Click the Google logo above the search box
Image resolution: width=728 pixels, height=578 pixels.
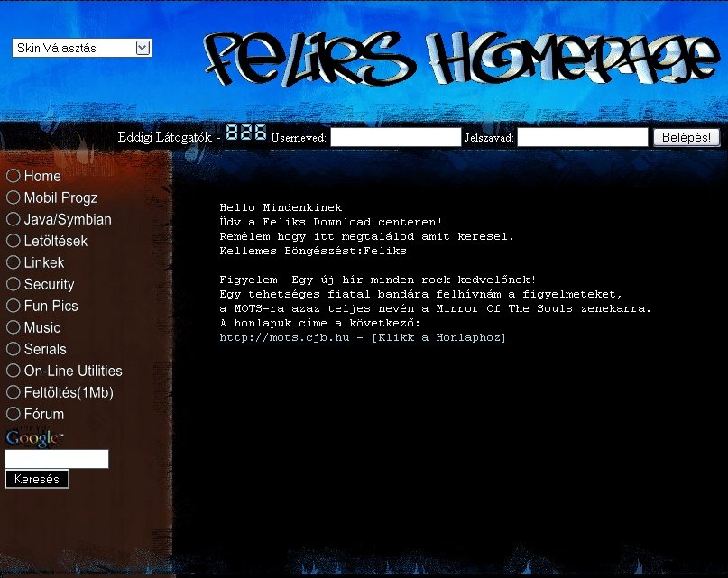(x=34, y=438)
